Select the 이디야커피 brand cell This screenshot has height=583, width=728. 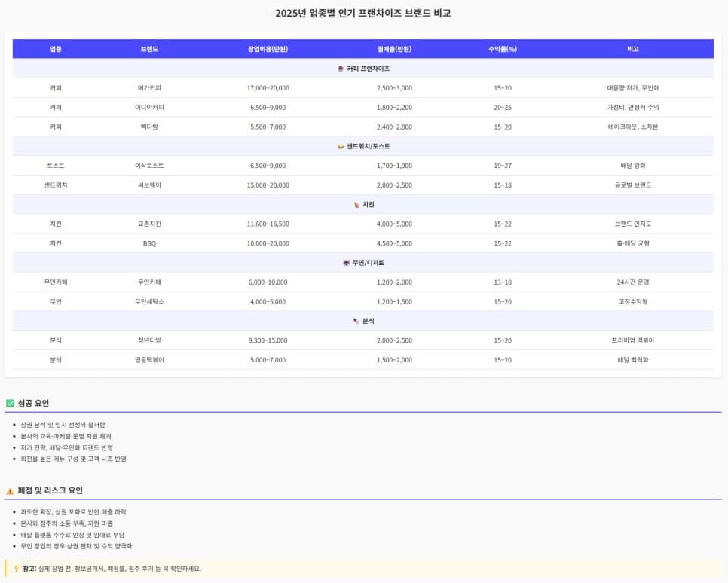coord(149,108)
